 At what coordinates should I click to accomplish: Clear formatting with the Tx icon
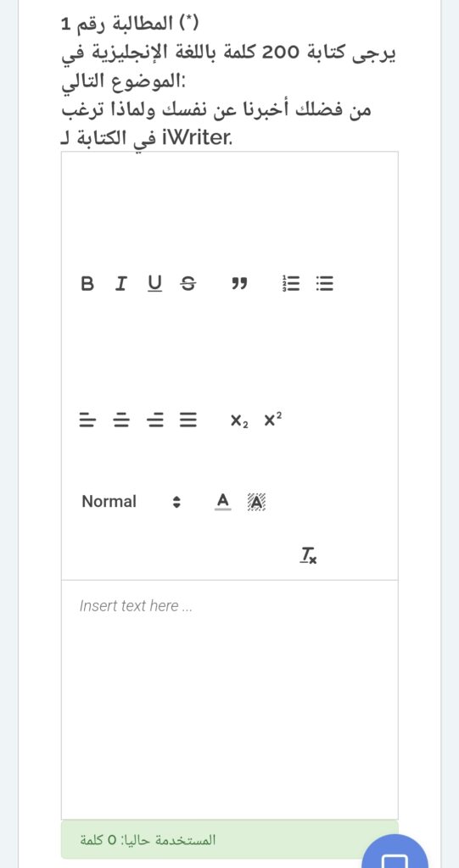[x=309, y=554]
